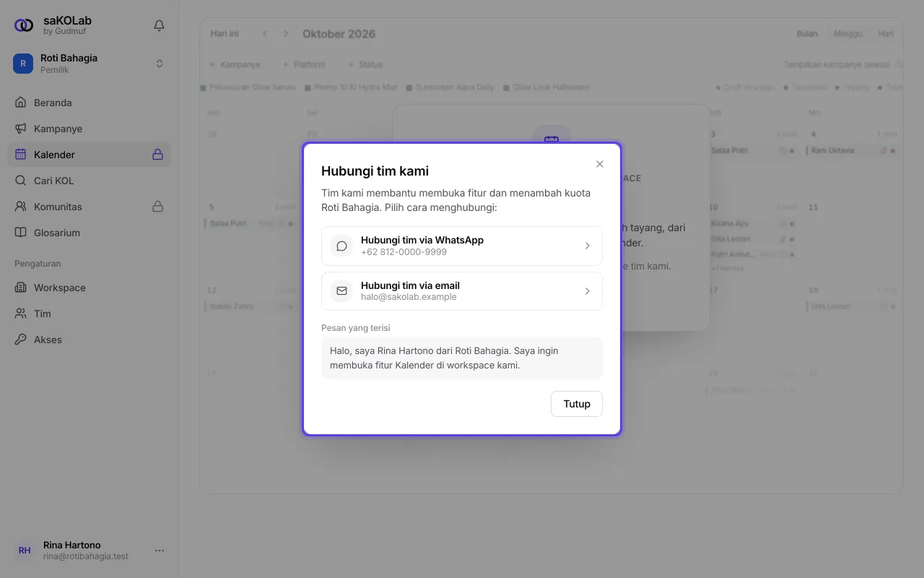This screenshot has height=578, width=924.
Task: Open the Nabila Zahra calendar entry
Action: pyautogui.click(x=250, y=306)
